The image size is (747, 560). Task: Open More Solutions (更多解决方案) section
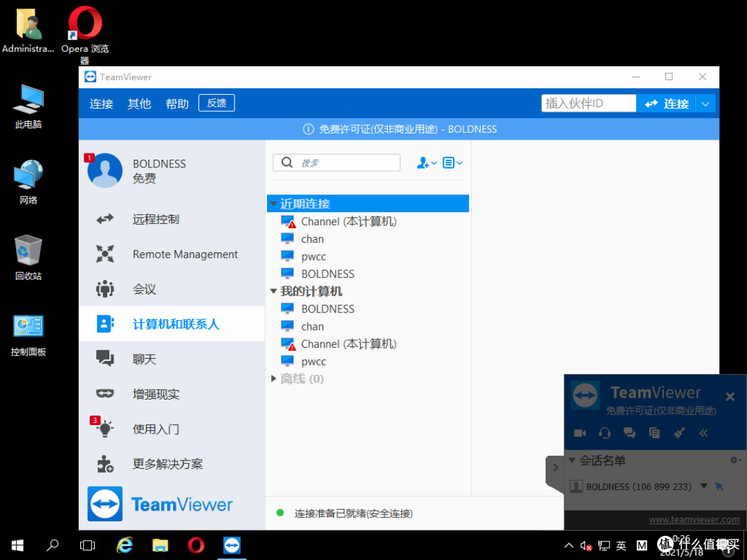(172, 463)
